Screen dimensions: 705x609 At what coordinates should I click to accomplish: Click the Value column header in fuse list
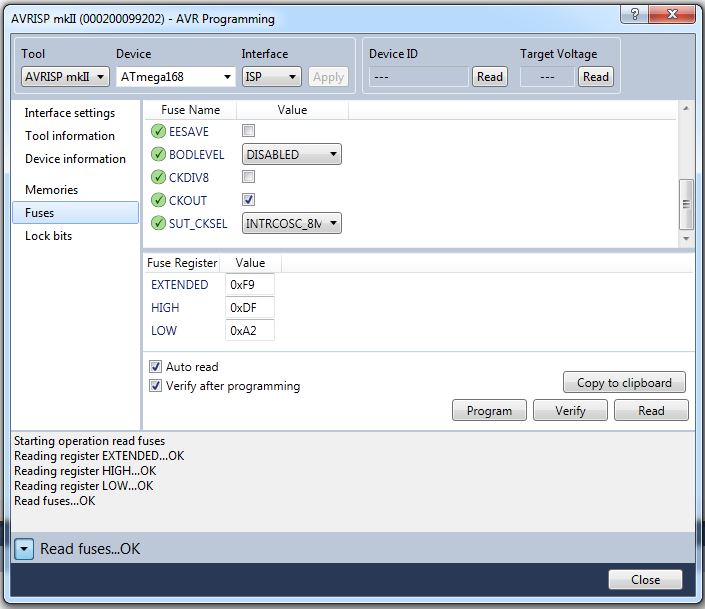tap(292, 110)
